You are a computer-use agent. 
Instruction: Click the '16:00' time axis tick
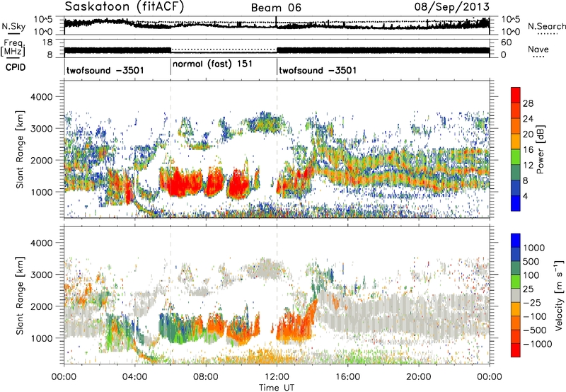tap(347, 377)
